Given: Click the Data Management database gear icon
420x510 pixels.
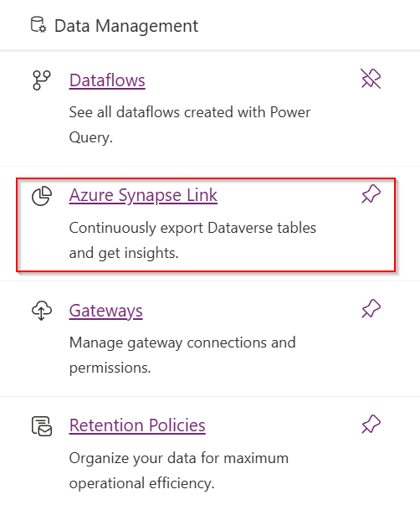Looking at the screenshot, I should [38, 25].
